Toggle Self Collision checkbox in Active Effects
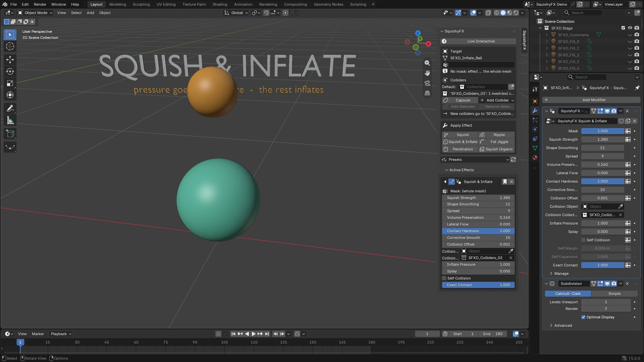The image size is (644, 362). pyautogui.click(x=444, y=278)
